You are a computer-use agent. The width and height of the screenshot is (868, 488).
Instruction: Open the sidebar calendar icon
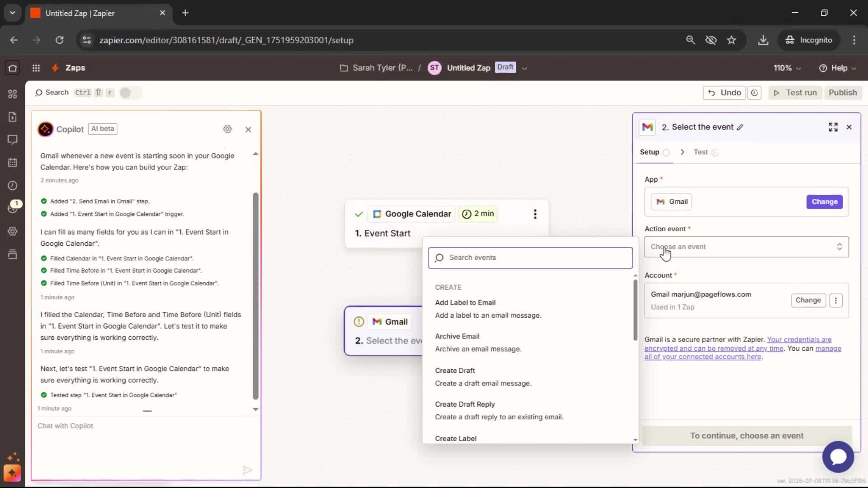coord(13,163)
